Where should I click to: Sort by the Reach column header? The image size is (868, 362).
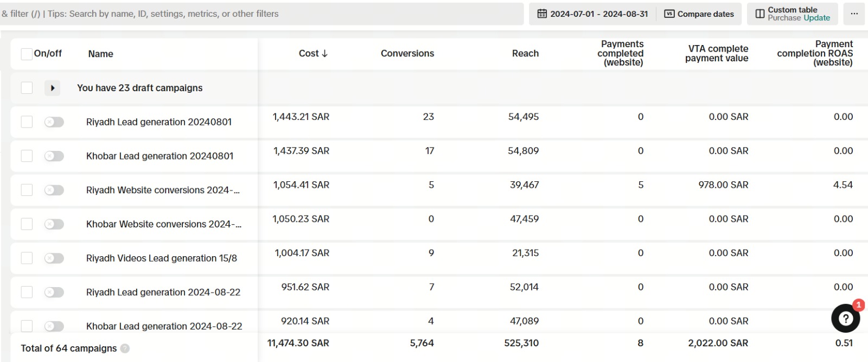tap(525, 54)
